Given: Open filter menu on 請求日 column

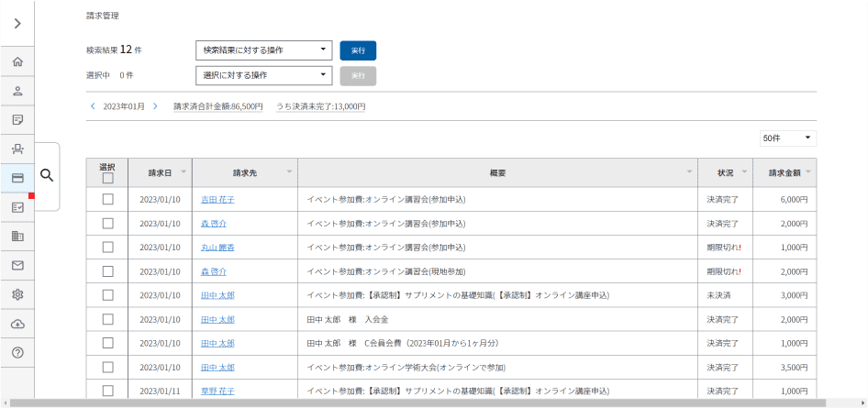Looking at the screenshot, I should (x=184, y=172).
